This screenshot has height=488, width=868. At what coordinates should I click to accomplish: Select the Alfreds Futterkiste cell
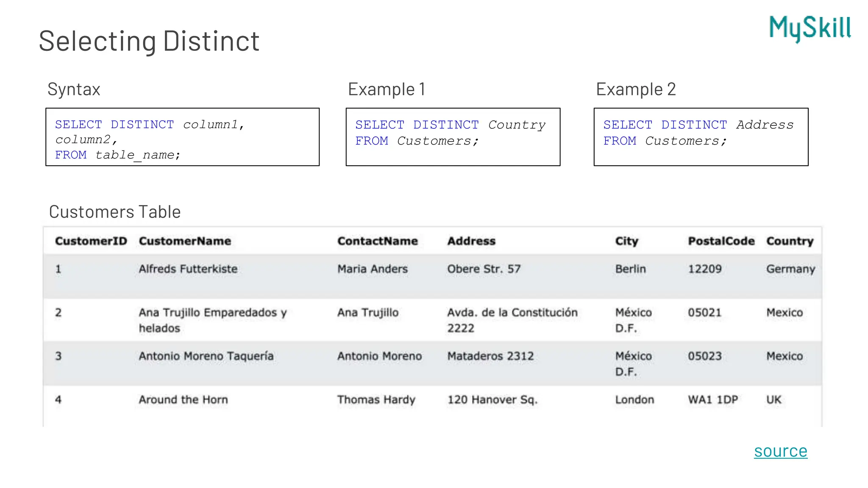[x=188, y=269]
